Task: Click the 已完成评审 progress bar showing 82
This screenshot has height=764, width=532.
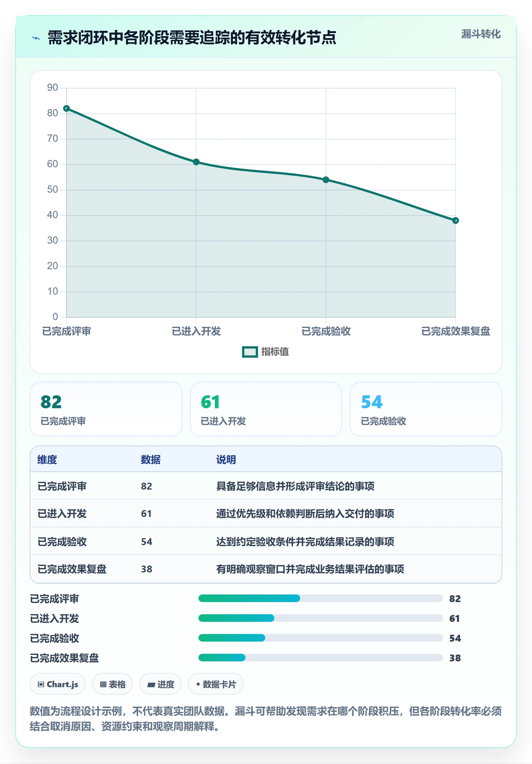Action: click(x=321, y=598)
